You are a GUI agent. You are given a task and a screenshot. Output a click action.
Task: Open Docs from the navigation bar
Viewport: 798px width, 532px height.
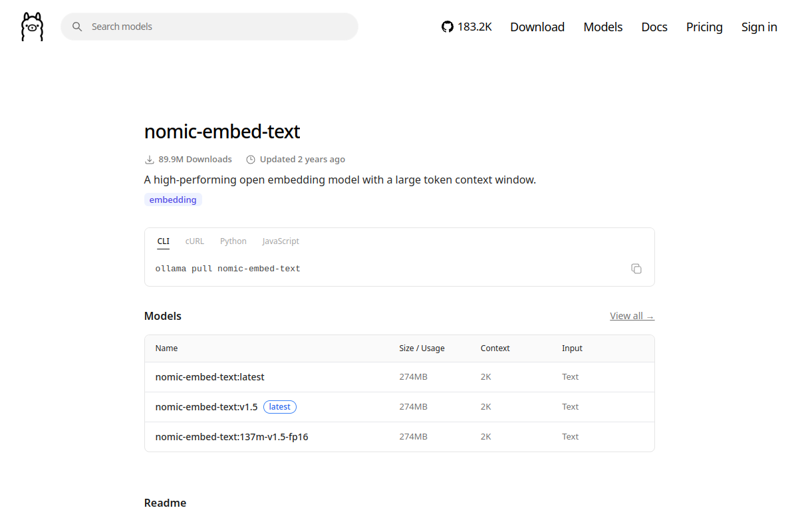[x=654, y=27]
